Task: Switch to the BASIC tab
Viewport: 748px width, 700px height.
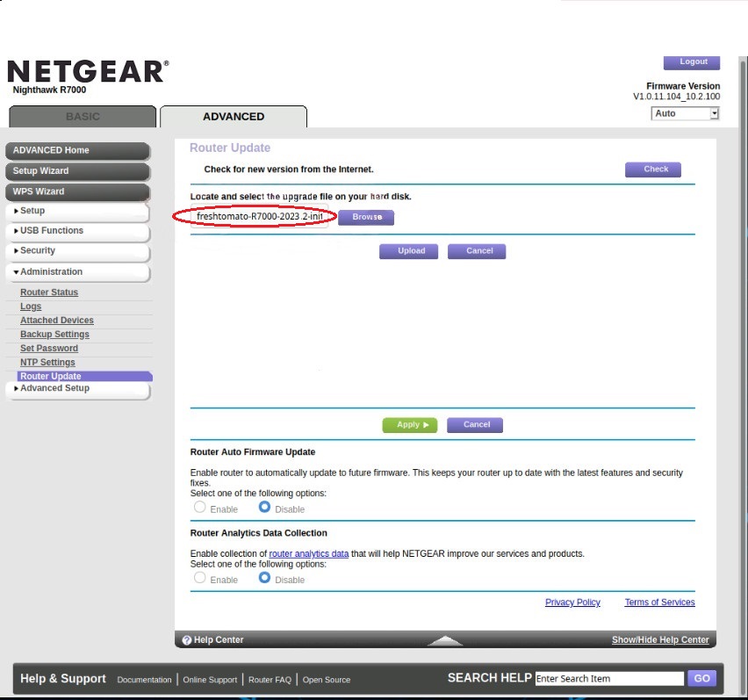Action: tap(83, 117)
